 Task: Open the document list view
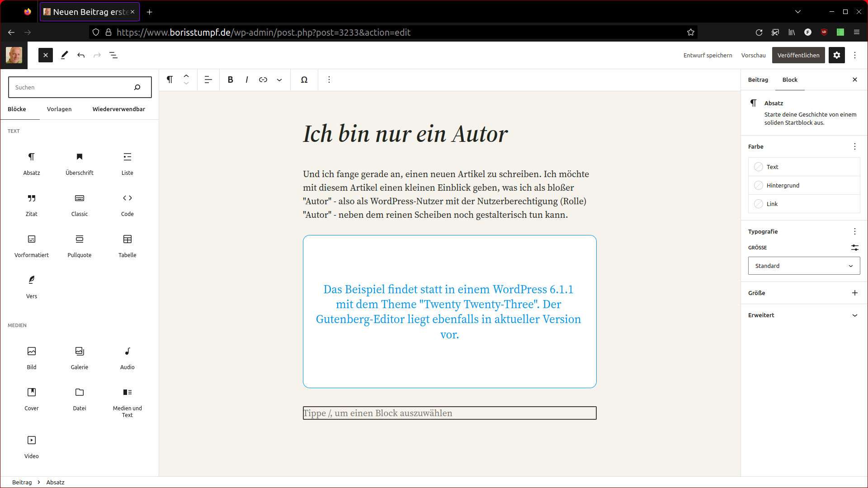pyautogui.click(x=113, y=55)
